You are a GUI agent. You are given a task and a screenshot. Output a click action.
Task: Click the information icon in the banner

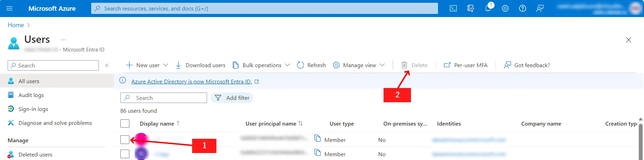click(x=123, y=81)
